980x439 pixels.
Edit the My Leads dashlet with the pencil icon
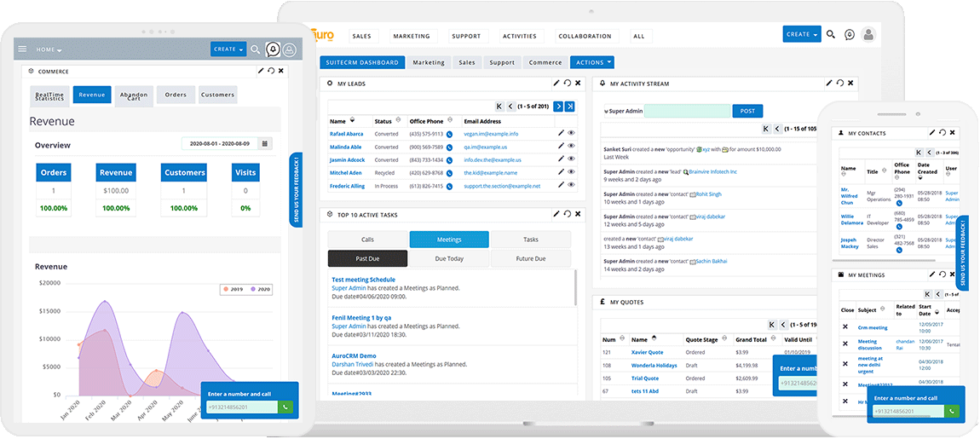(x=556, y=84)
